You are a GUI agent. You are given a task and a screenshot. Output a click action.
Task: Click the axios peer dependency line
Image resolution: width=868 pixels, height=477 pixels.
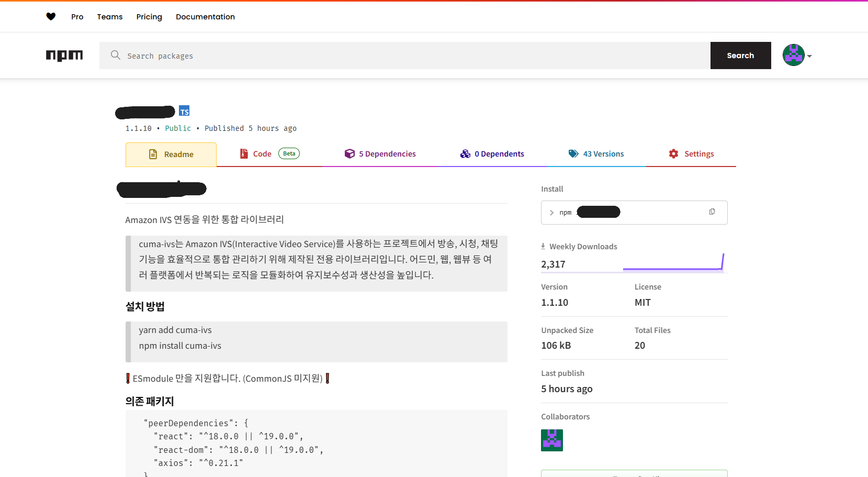198,463
